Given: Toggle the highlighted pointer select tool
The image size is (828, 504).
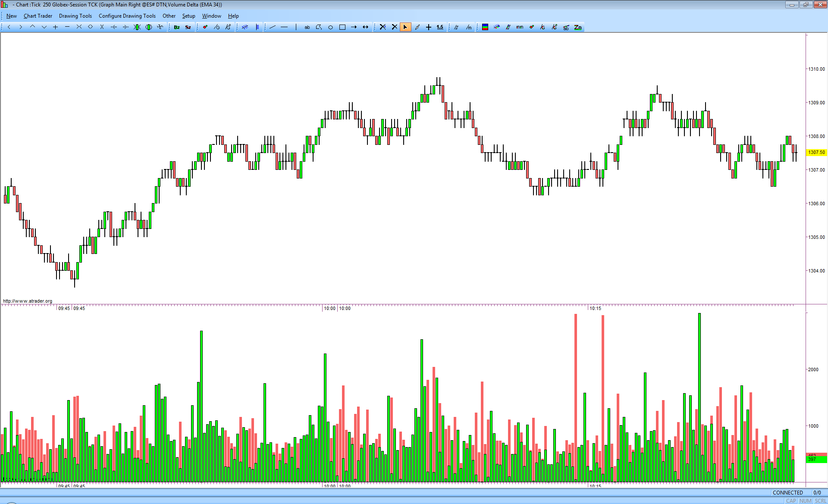Looking at the screenshot, I should click(405, 27).
